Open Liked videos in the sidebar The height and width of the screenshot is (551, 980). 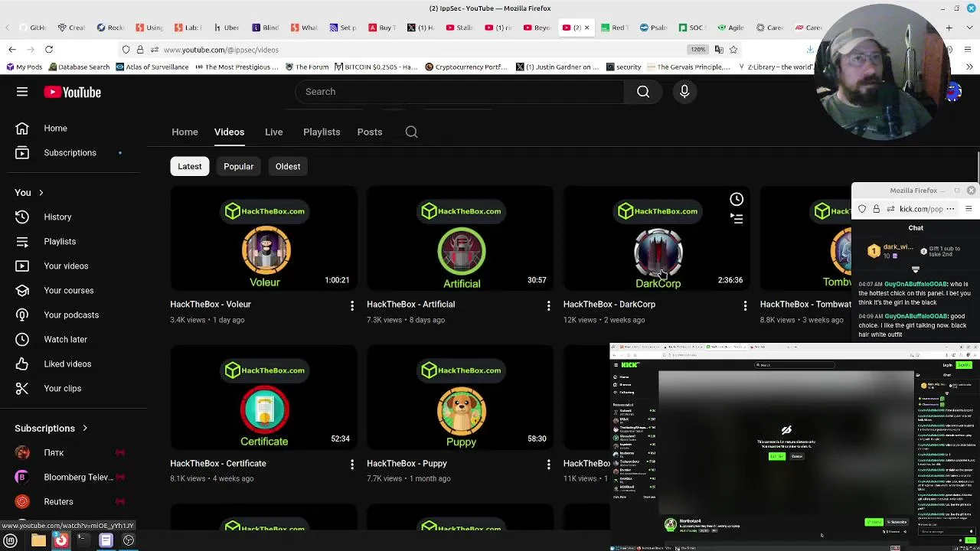click(x=67, y=364)
